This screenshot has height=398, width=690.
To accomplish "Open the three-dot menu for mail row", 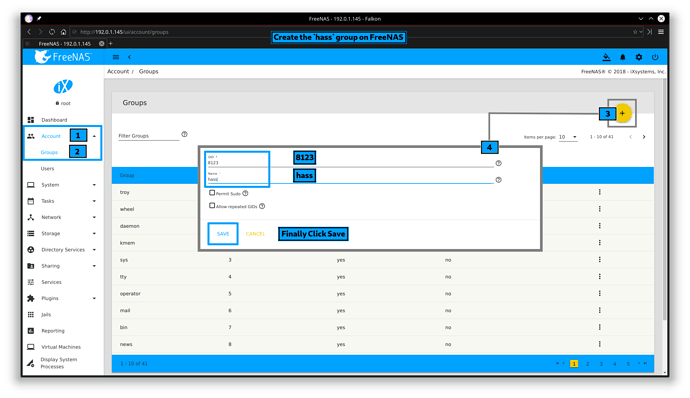I will pos(599,310).
